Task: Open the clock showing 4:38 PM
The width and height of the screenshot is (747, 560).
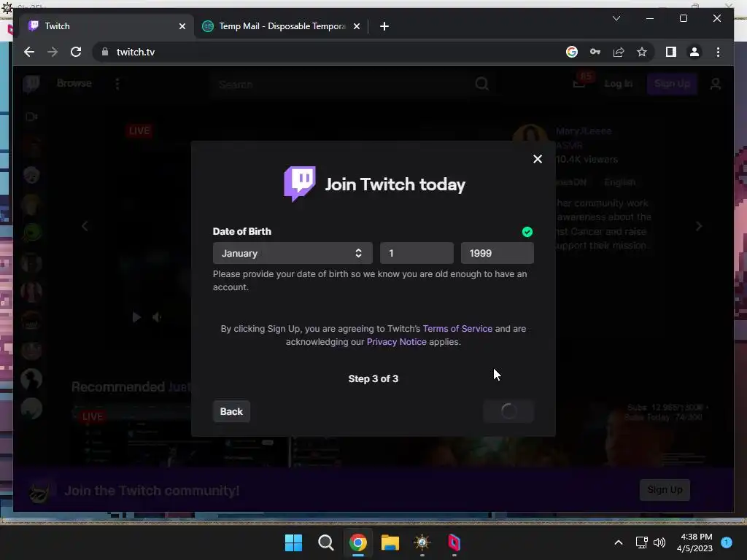Action: pos(694,542)
